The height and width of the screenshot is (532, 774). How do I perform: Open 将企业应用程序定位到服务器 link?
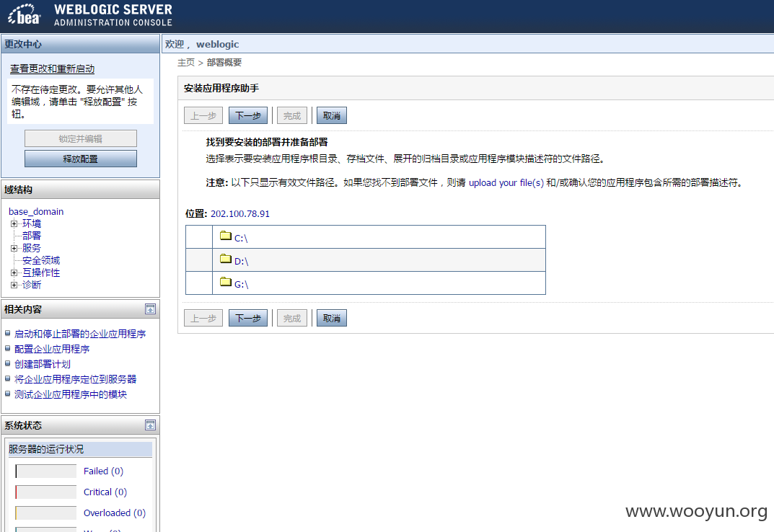(76, 379)
